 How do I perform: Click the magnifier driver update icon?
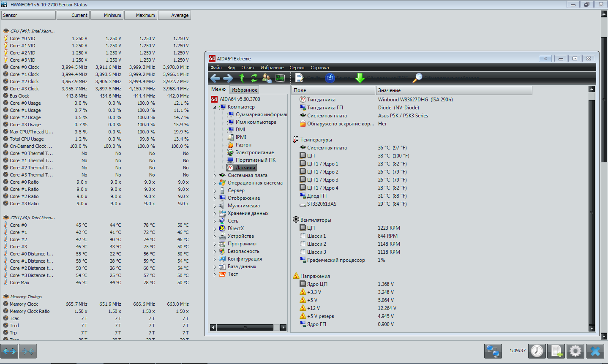pos(417,78)
